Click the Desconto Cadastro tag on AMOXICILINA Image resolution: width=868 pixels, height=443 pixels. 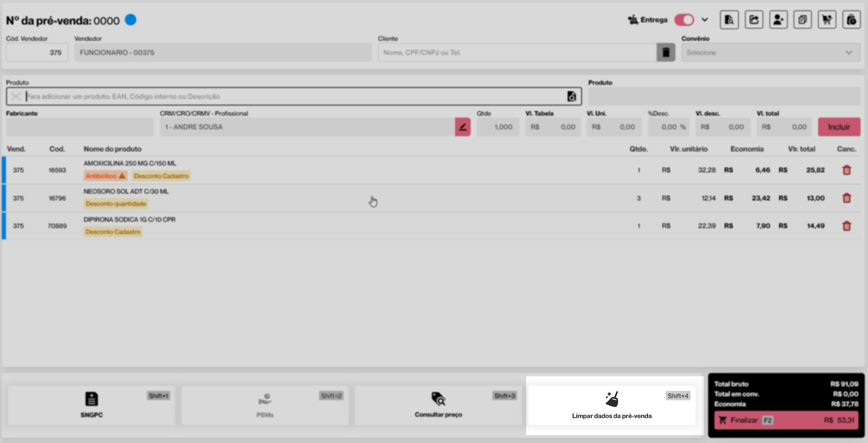(161, 176)
